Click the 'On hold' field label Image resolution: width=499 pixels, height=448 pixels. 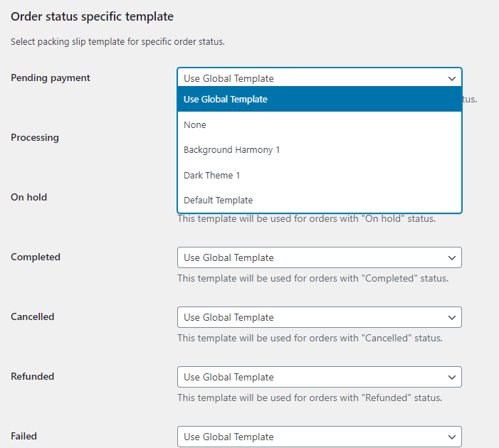(x=28, y=197)
